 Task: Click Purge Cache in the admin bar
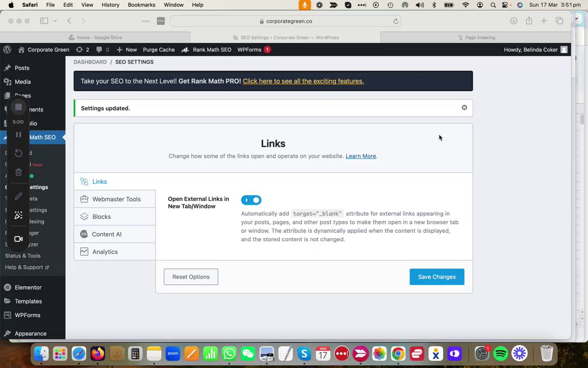(x=159, y=50)
